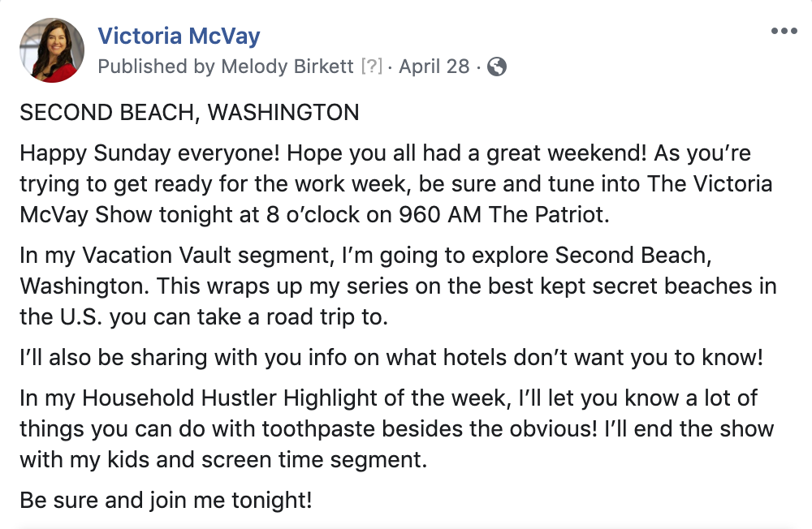Open the Victoria McVay page name link
Viewport: 812px width, 529px height.
179,36
